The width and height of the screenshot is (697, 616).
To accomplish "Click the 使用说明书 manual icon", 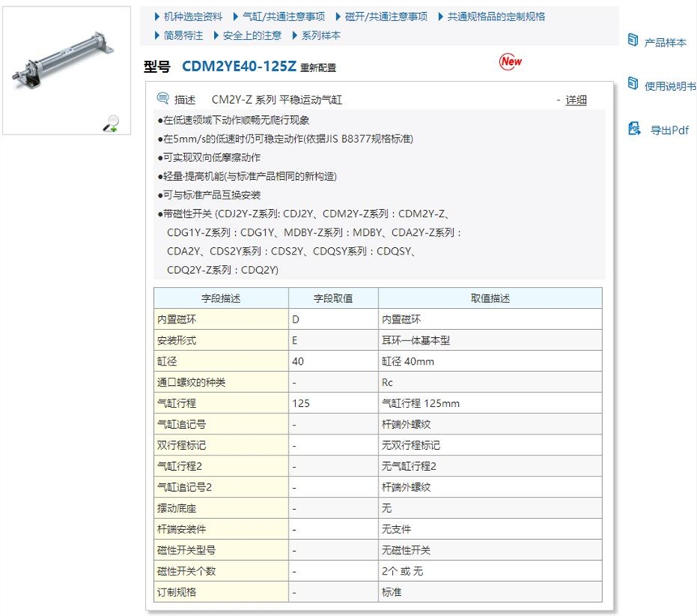I will [x=633, y=83].
